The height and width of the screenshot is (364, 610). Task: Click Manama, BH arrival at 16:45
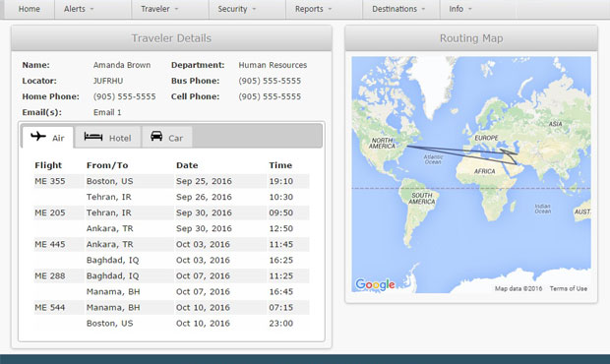[113, 291]
